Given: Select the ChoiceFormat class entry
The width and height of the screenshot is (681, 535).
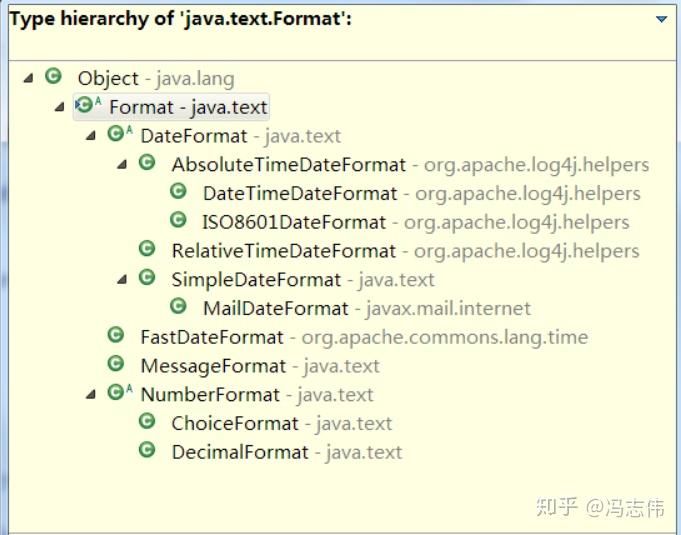Looking at the screenshot, I should click(x=235, y=423).
